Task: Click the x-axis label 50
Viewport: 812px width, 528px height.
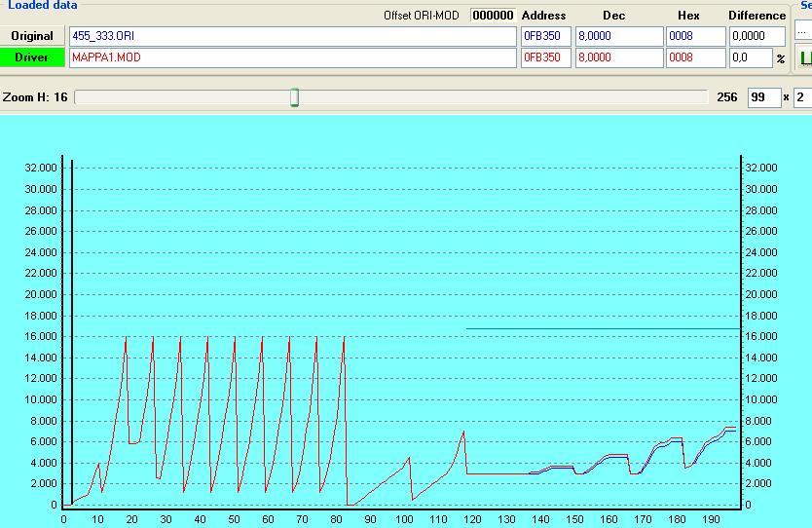Action: pos(234,519)
